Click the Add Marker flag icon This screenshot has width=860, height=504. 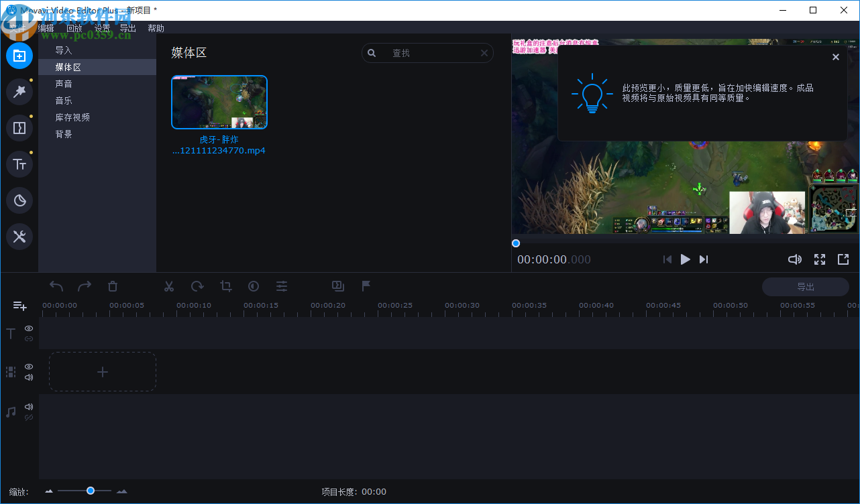(x=366, y=286)
